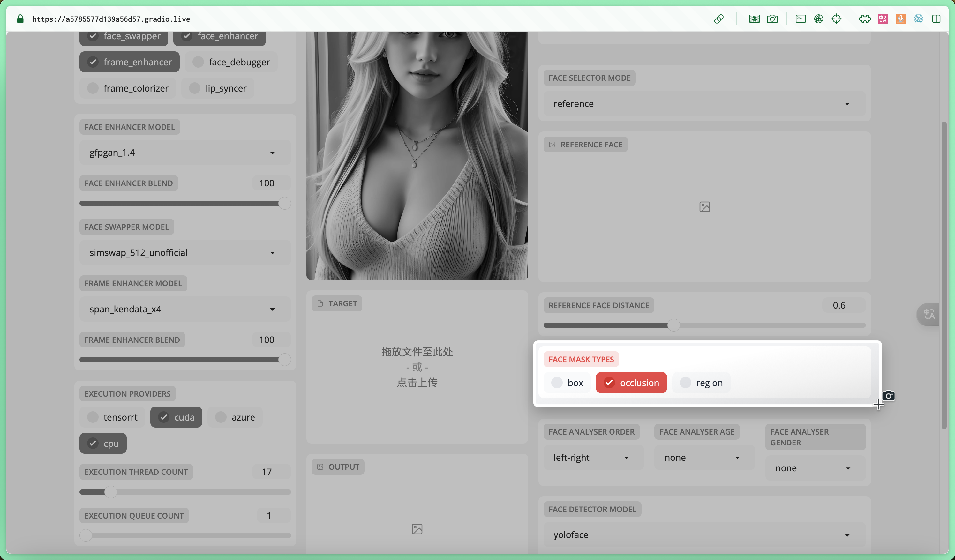Click the "FACE SELECTOR MODE" label
The width and height of the screenshot is (955, 560).
tap(589, 78)
